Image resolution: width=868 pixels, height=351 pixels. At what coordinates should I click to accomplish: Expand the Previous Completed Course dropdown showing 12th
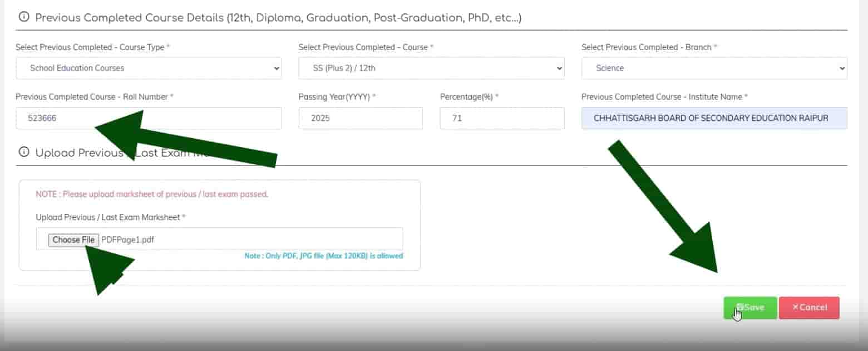tap(431, 68)
